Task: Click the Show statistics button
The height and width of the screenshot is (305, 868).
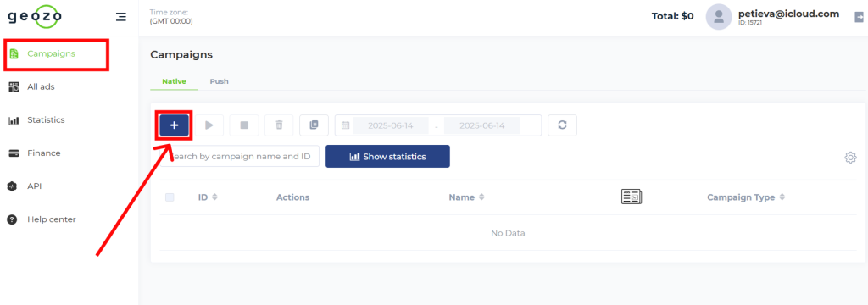Action: (x=387, y=156)
